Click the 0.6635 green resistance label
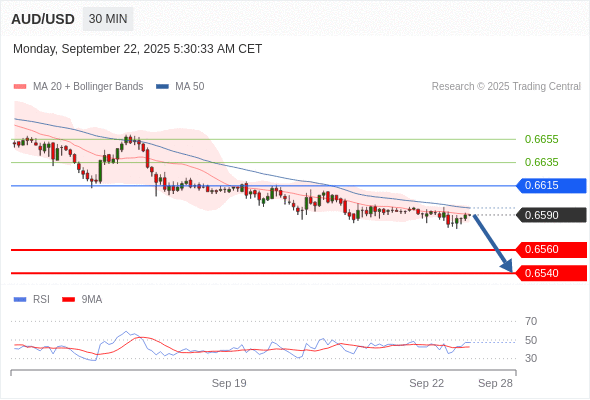 (541, 162)
